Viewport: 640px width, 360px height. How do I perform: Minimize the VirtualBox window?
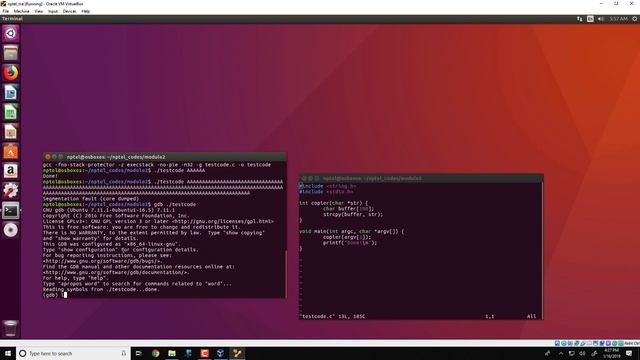pyautogui.click(x=601, y=4)
